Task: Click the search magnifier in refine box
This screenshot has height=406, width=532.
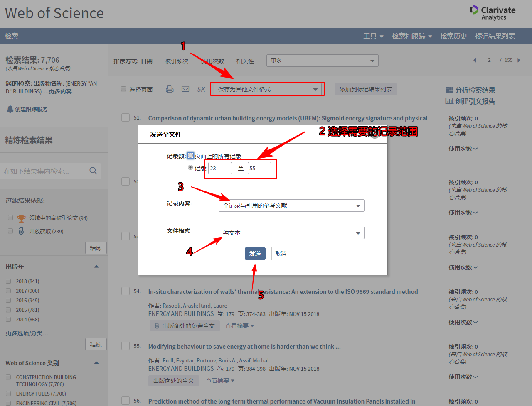Action: pos(93,171)
